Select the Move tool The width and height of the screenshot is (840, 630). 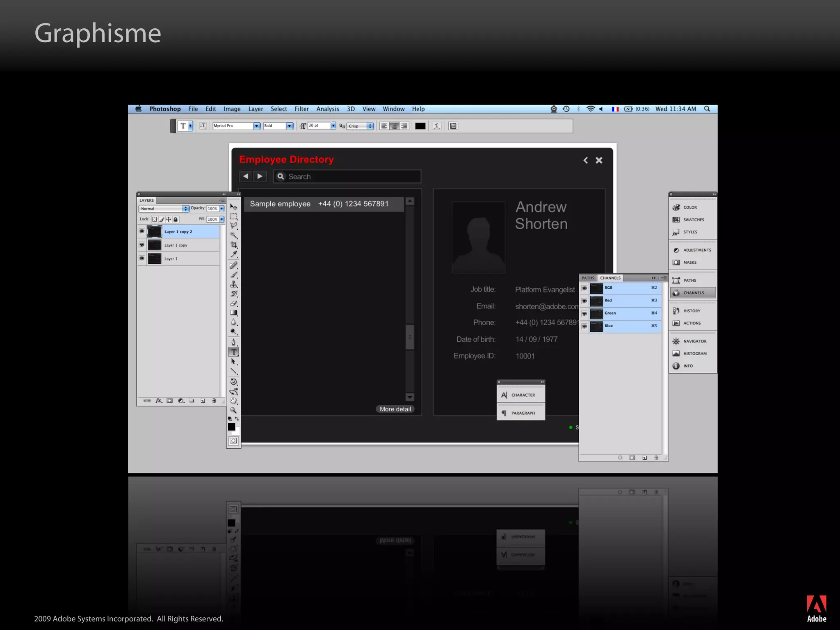(233, 207)
